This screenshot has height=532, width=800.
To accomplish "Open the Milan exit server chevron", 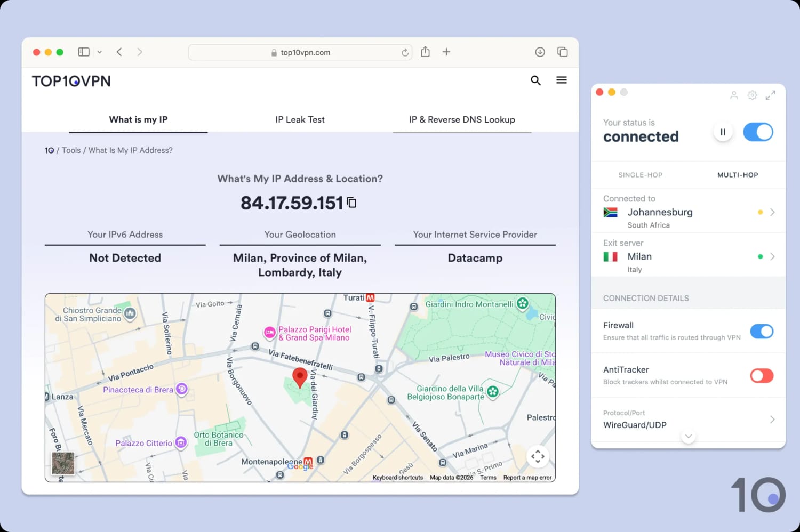I will (x=772, y=256).
